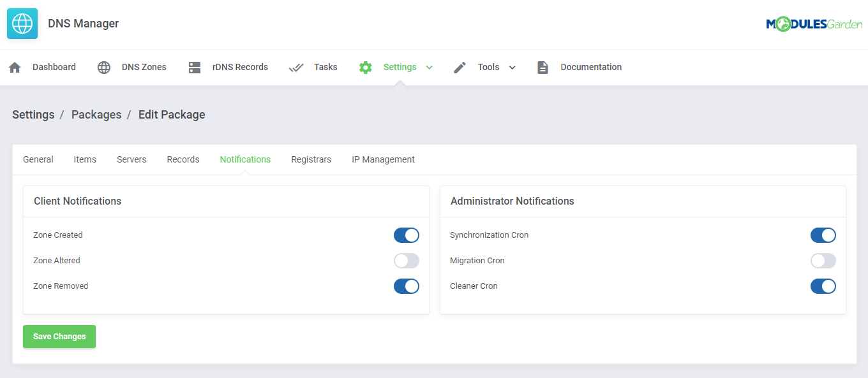The width and height of the screenshot is (868, 378).
Task: Turn on the Migration Cron notification
Action: click(823, 260)
